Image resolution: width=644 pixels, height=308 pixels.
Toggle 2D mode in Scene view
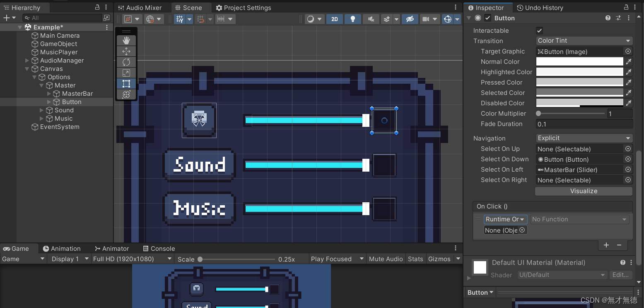point(335,19)
